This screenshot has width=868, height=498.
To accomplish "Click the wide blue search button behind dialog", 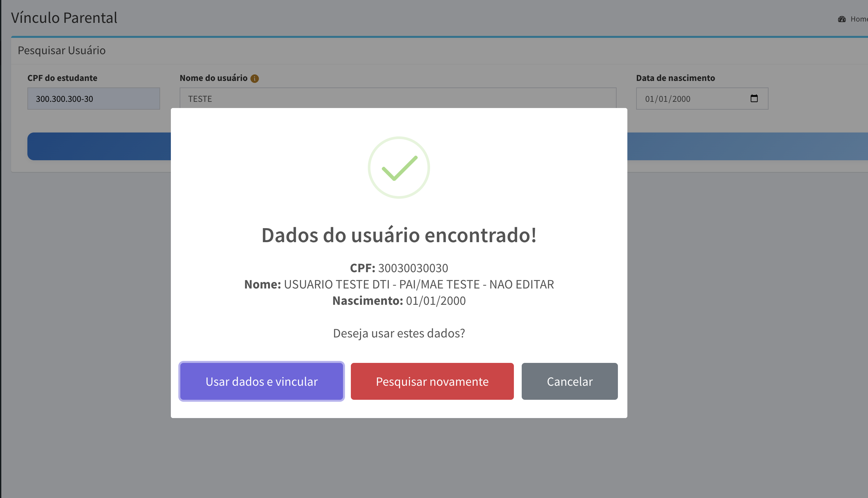I will click(x=99, y=147).
